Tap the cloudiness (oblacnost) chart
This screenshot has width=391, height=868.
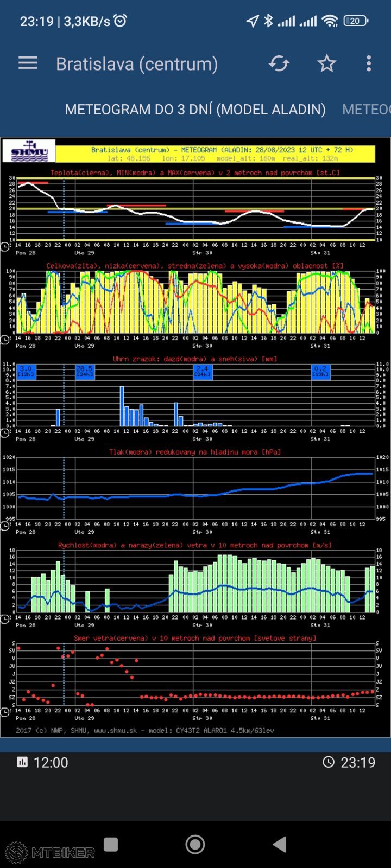(x=195, y=302)
